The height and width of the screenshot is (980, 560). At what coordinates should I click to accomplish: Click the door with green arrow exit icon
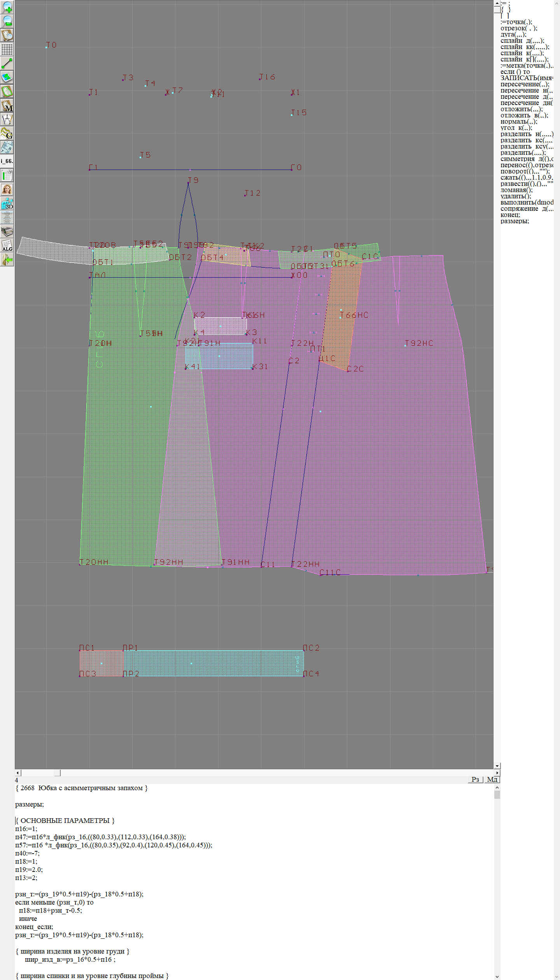[7, 259]
